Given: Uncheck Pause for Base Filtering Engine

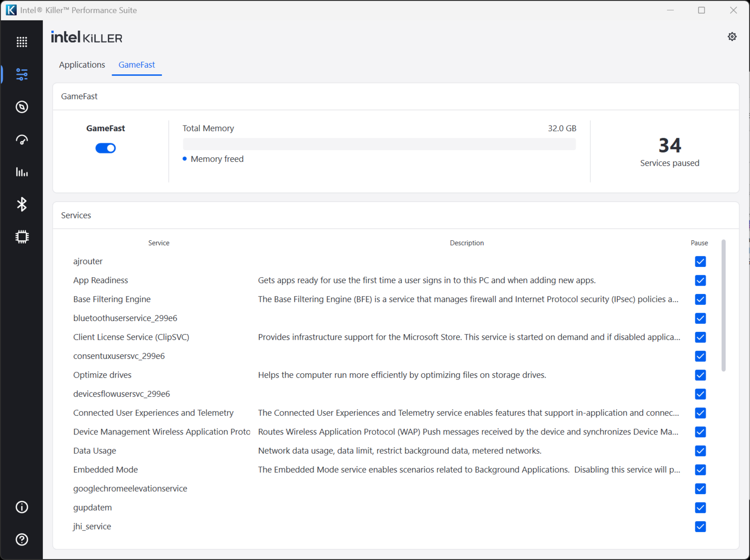Looking at the screenshot, I should tap(700, 299).
